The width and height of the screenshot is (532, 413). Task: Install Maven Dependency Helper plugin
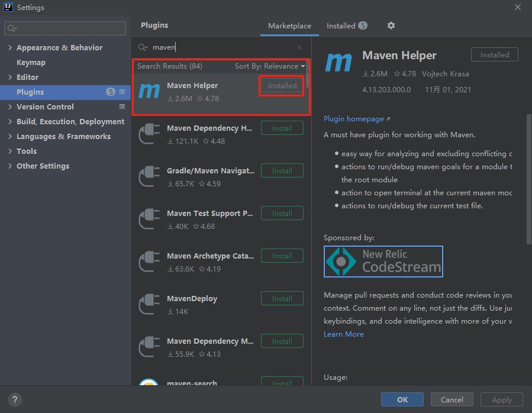click(x=282, y=128)
